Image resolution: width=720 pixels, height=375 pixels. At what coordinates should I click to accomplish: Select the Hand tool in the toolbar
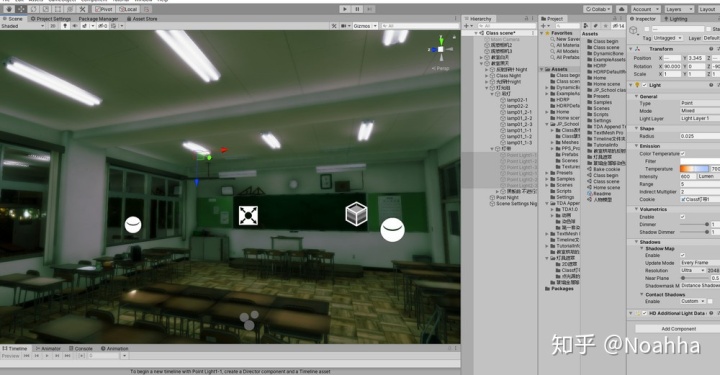point(9,9)
